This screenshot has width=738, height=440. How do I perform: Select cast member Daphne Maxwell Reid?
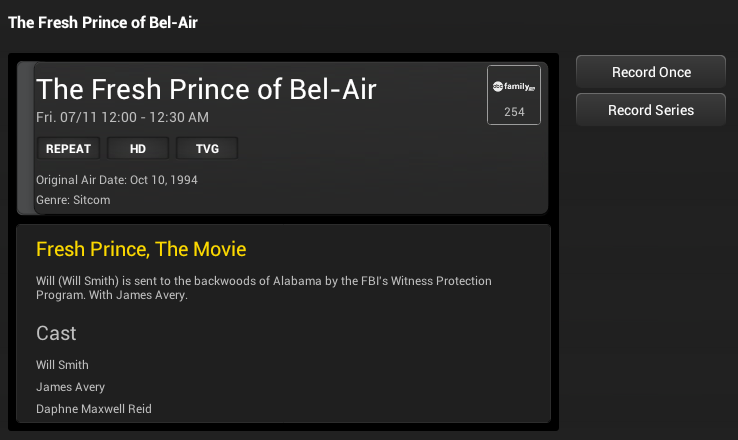pyautogui.click(x=94, y=409)
